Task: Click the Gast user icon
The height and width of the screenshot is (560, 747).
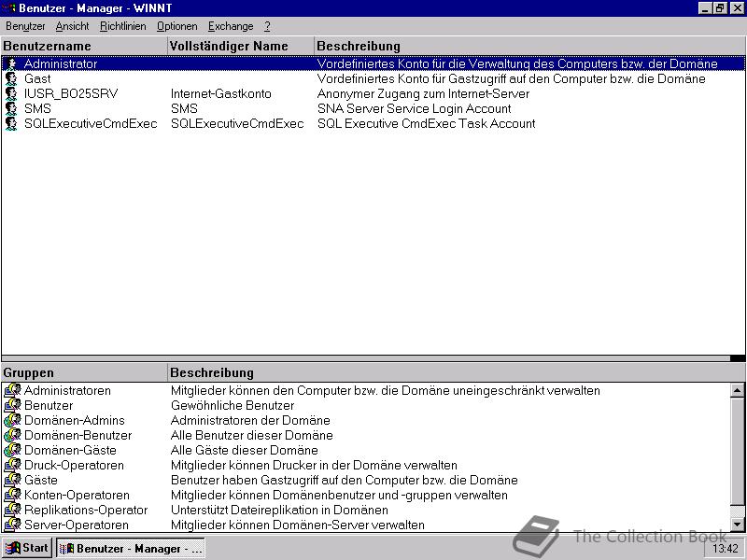Action: pyautogui.click(x=11, y=78)
